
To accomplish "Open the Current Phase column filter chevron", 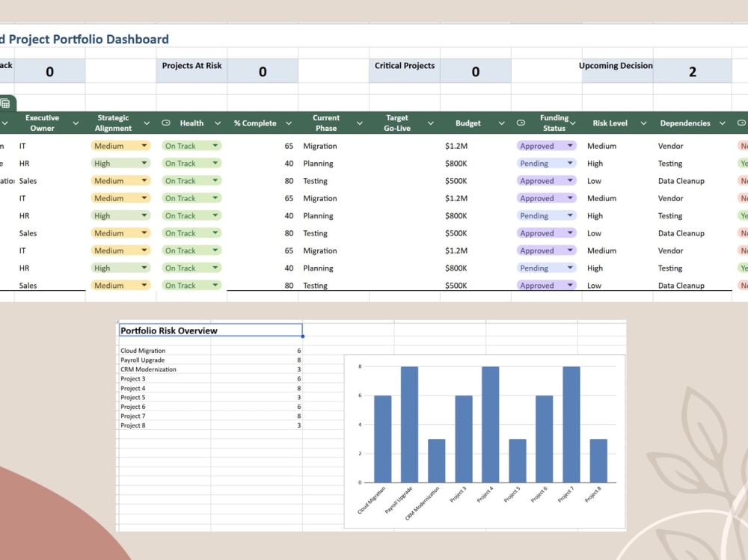I will pyautogui.click(x=360, y=123).
